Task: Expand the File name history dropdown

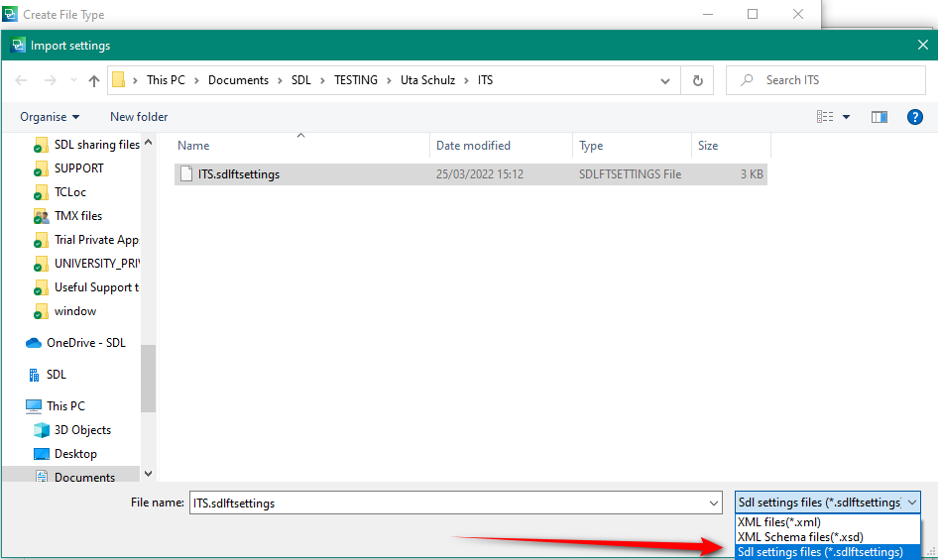Action: tap(714, 504)
